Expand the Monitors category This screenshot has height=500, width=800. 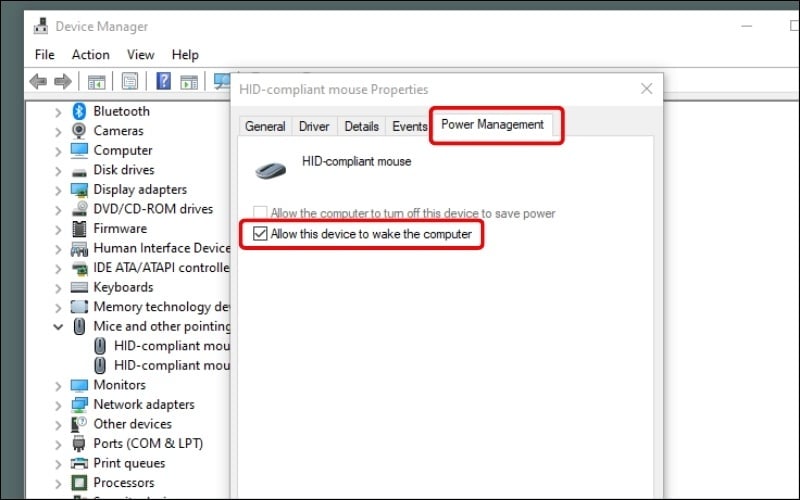pos(58,385)
